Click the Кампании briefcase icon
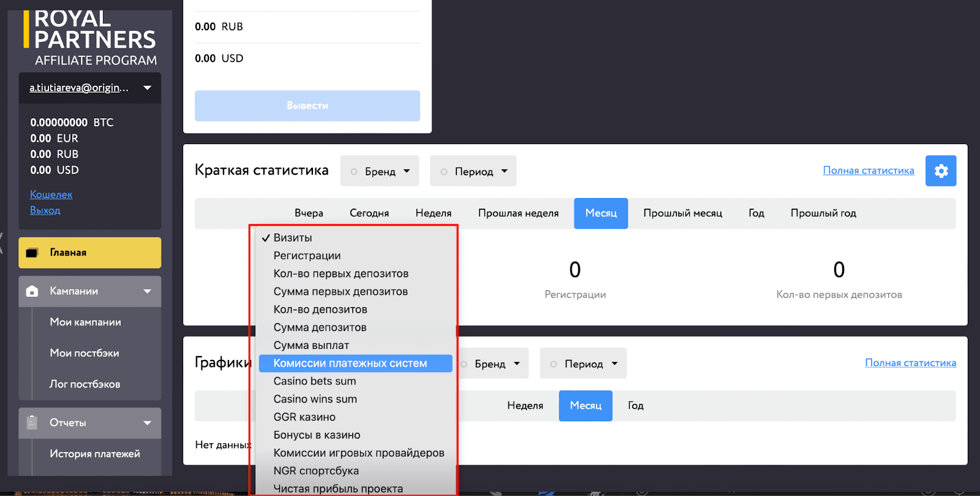The width and height of the screenshot is (980, 496). pyautogui.click(x=32, y=291)
